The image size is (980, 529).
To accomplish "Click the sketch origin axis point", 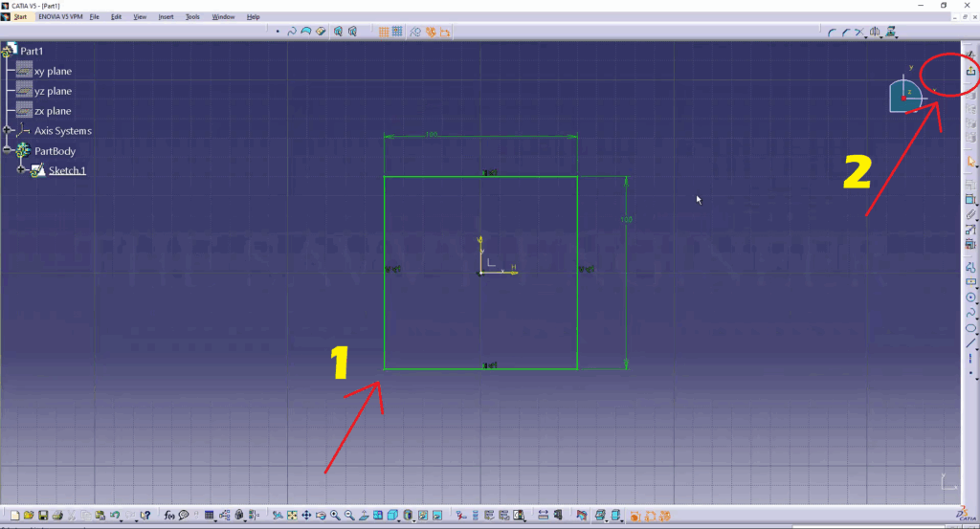I will [480, 273].
